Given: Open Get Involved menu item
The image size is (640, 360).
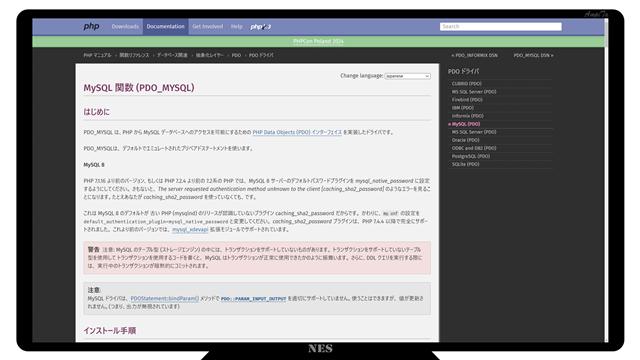Looking at the screenshot, I should tap(207, 27).
